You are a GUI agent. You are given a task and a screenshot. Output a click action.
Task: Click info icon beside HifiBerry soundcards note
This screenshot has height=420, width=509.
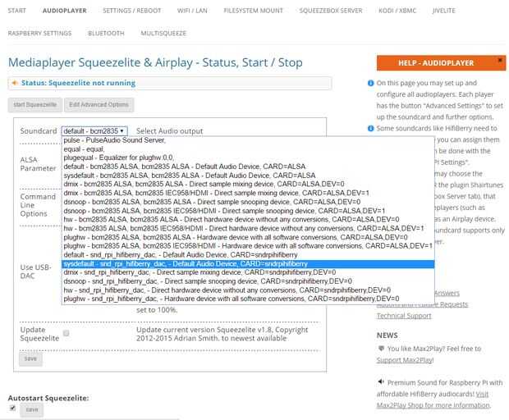(x=371, y=129)
